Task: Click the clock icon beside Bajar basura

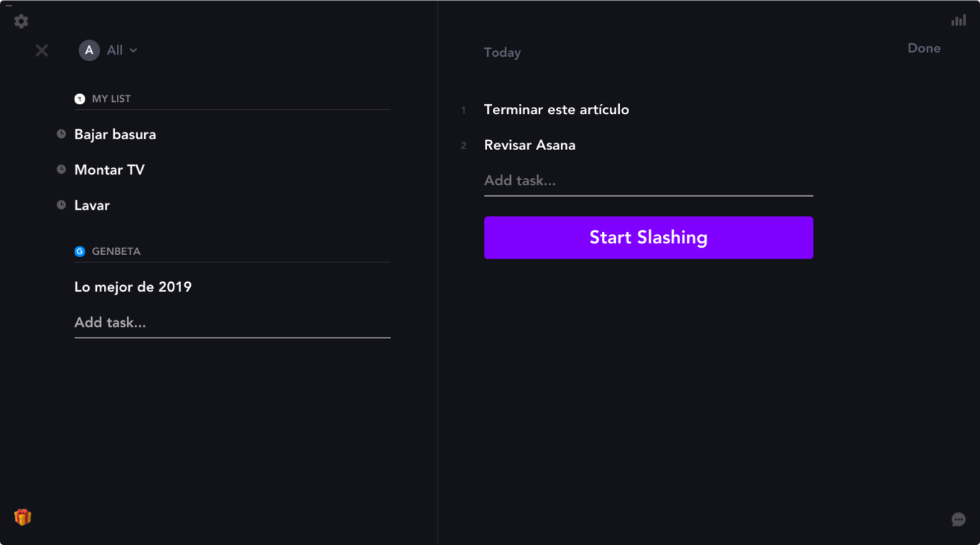Action: 62,134
